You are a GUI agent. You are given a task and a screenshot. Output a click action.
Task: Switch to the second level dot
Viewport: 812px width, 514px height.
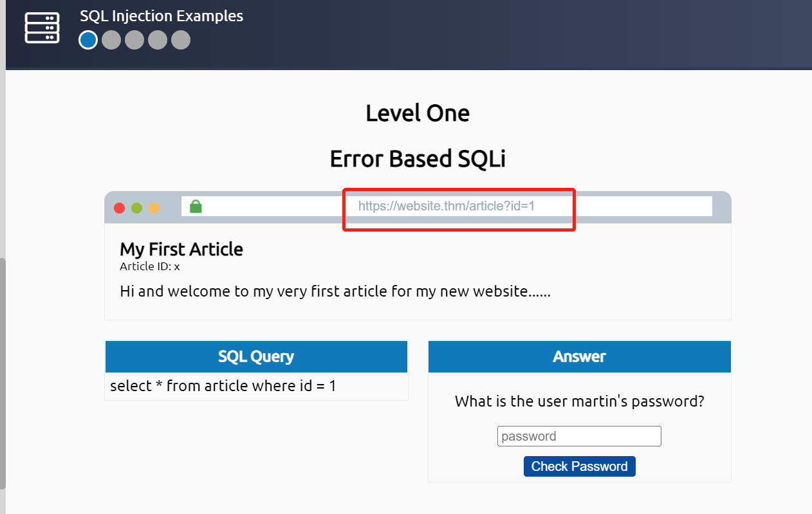coord(111,40)
